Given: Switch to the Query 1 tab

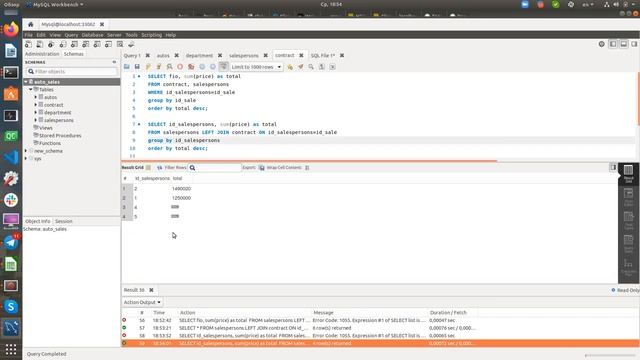Looking at the screenshot, I should [132, 56].
